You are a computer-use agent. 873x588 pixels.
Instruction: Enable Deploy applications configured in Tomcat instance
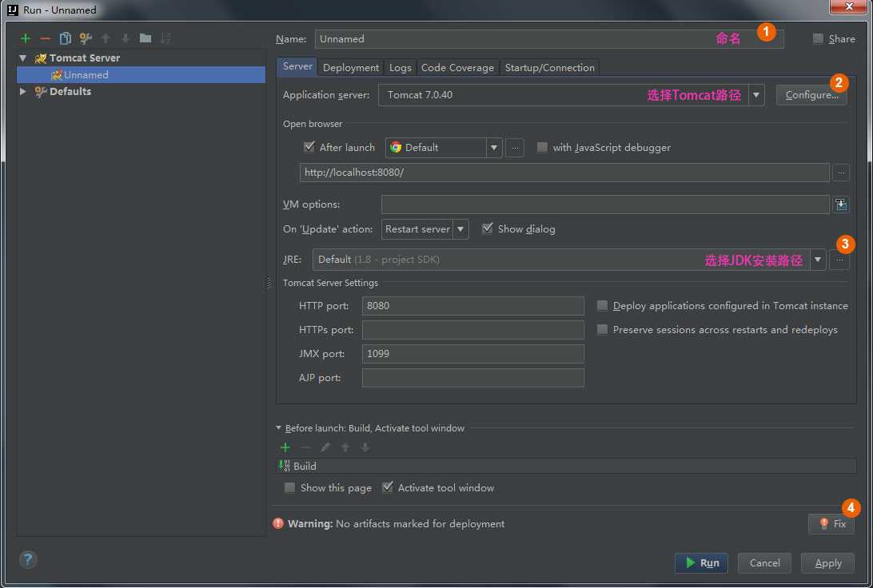pyautogui.click(x=602, y=305)
